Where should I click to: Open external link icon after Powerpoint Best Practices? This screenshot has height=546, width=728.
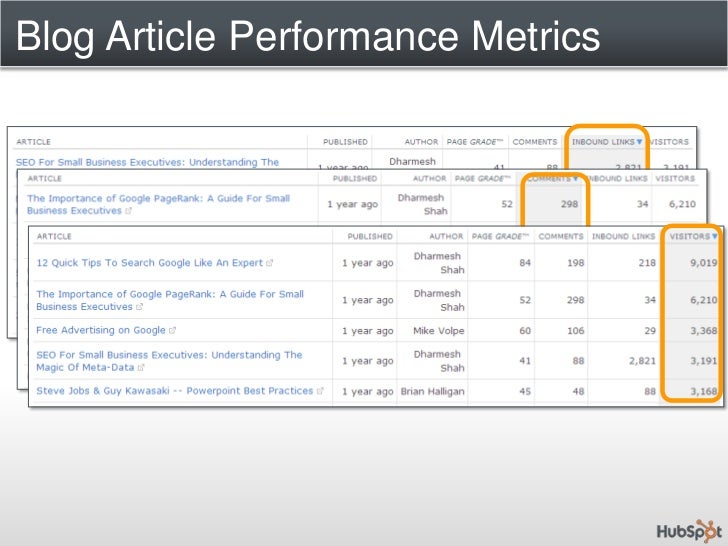(320, 391)
